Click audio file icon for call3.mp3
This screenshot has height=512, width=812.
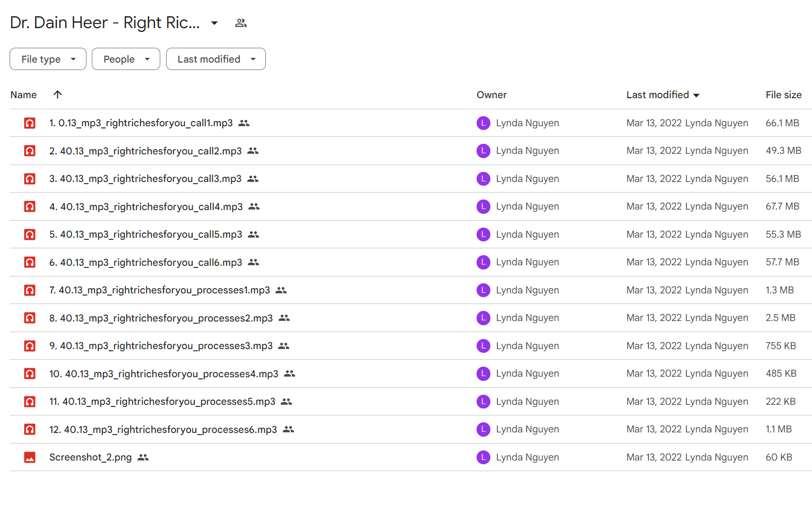tap(30, 179)
